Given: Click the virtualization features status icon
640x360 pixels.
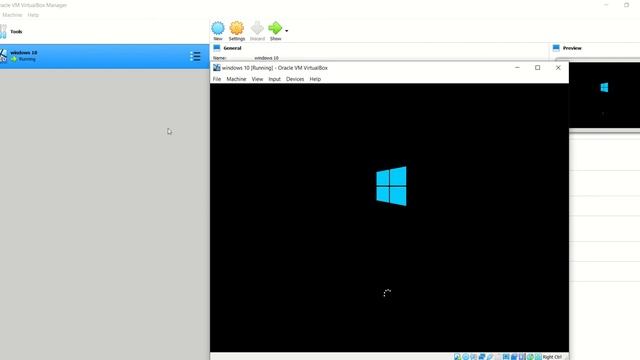Looking at the screenshot, I should coord(522,357).
